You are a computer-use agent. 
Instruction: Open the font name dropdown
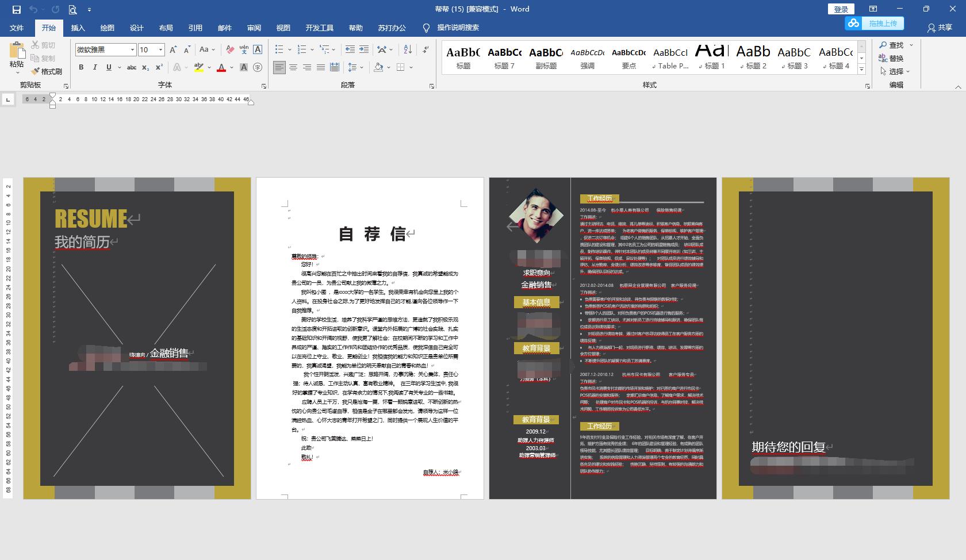132,50
